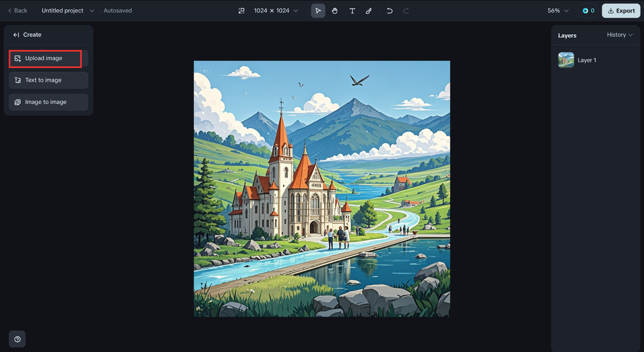Screen dimensions: 644x352
Task: Open the Untitled project name dropdown
Action: click(67, 11)
